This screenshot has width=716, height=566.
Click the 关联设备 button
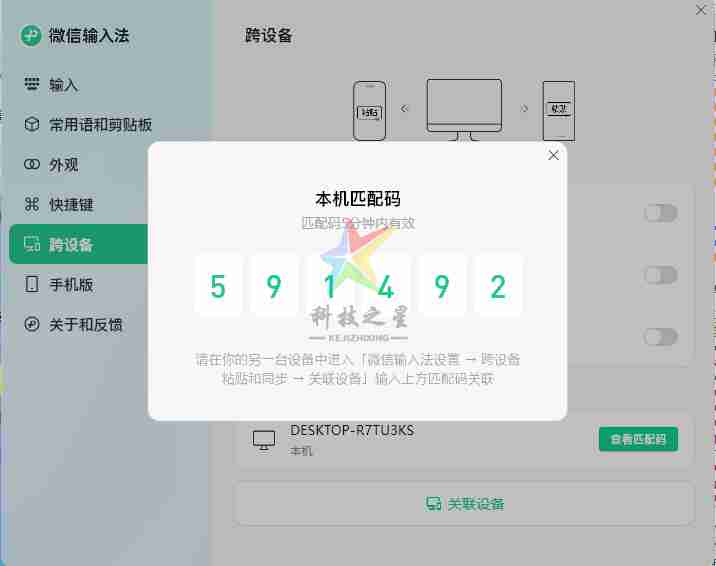click(x=465, y=503)
